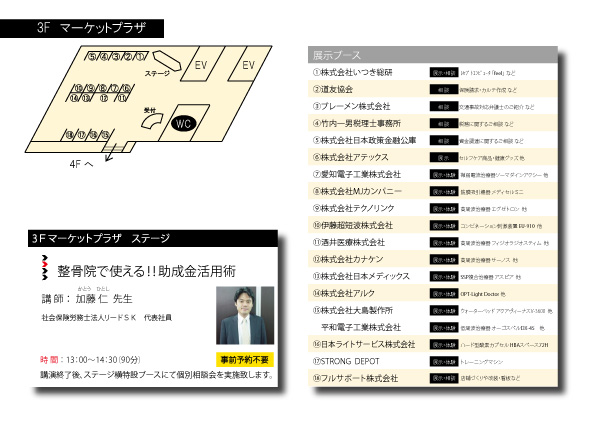Click the トレーニングマシン description text
The image size is (595, 425).
[x=482, y=362]
